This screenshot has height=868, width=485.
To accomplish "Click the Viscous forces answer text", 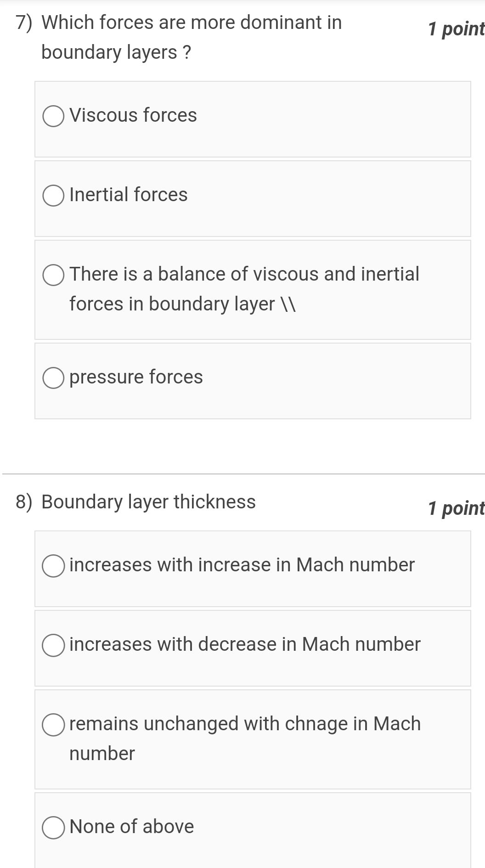I will (x=133, y=115).
